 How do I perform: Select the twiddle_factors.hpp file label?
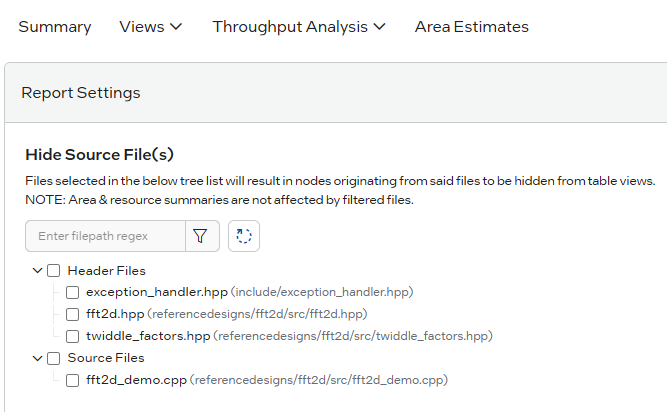pos(148,337)
